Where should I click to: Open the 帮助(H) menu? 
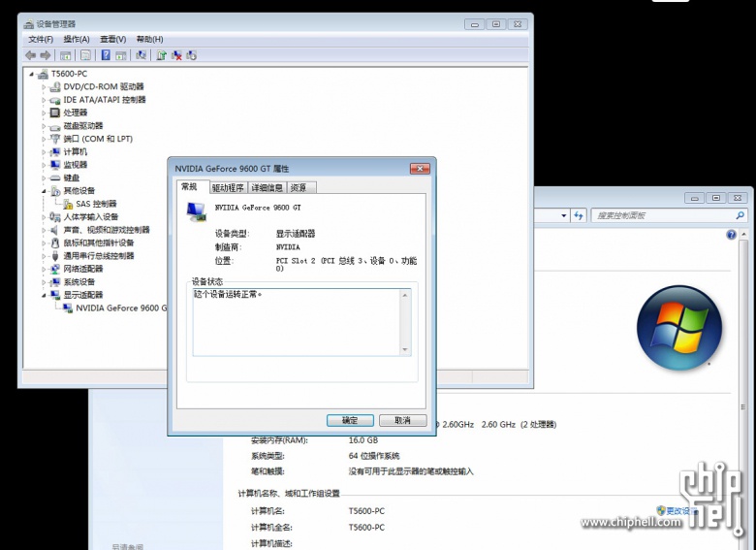(149, 39)
